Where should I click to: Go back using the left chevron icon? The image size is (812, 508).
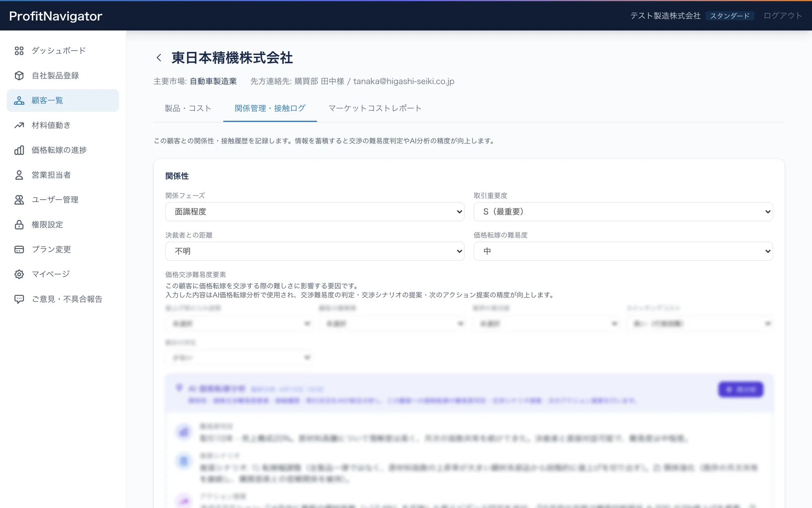point(159,58)
